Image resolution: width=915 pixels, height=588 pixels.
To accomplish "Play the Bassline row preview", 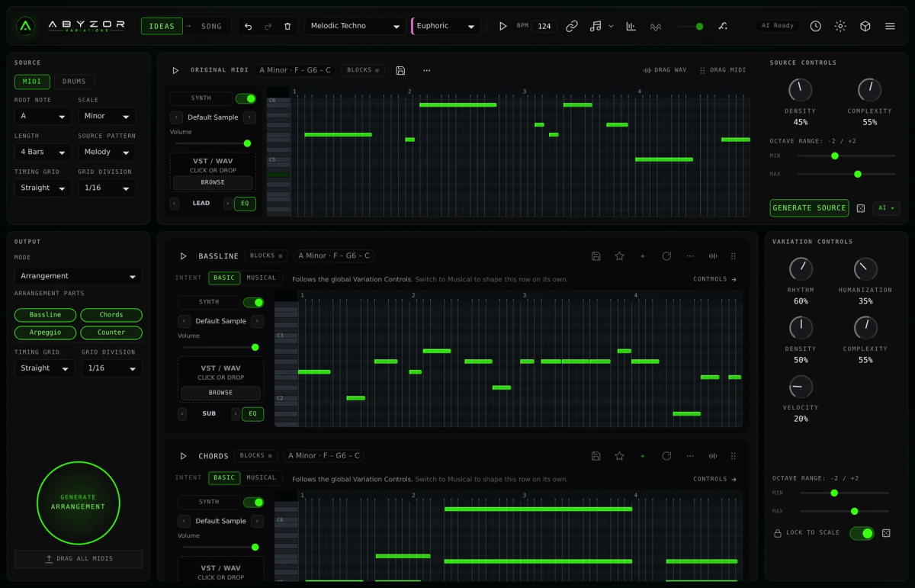I will point(183,256).
